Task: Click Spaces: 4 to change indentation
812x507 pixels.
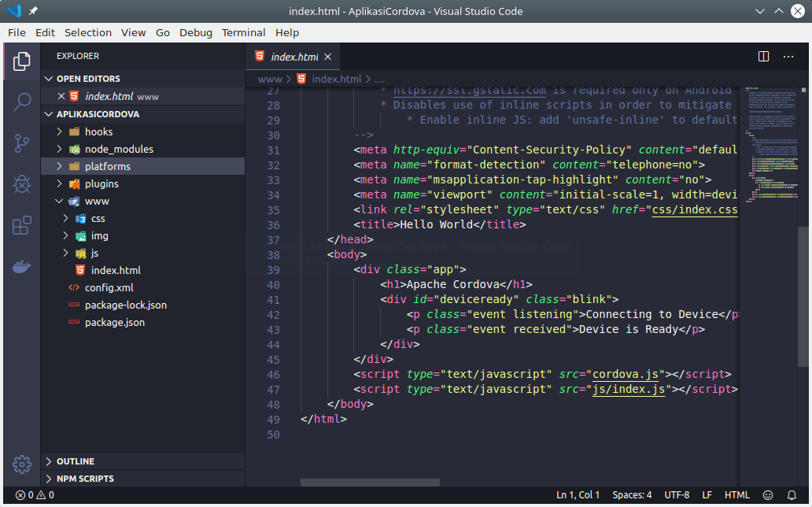Action: [632, 495]
